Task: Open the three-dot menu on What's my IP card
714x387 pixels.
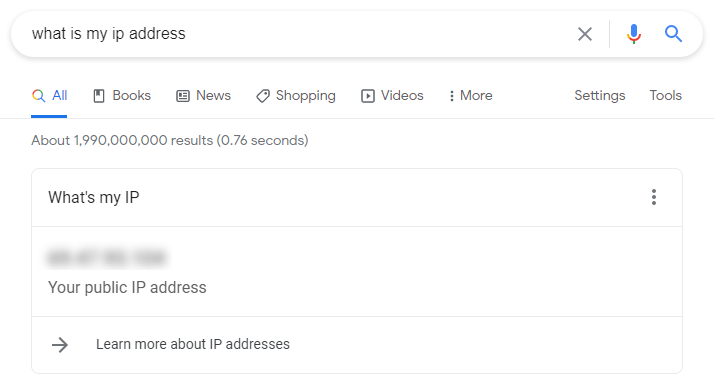Action: (654, 197)
